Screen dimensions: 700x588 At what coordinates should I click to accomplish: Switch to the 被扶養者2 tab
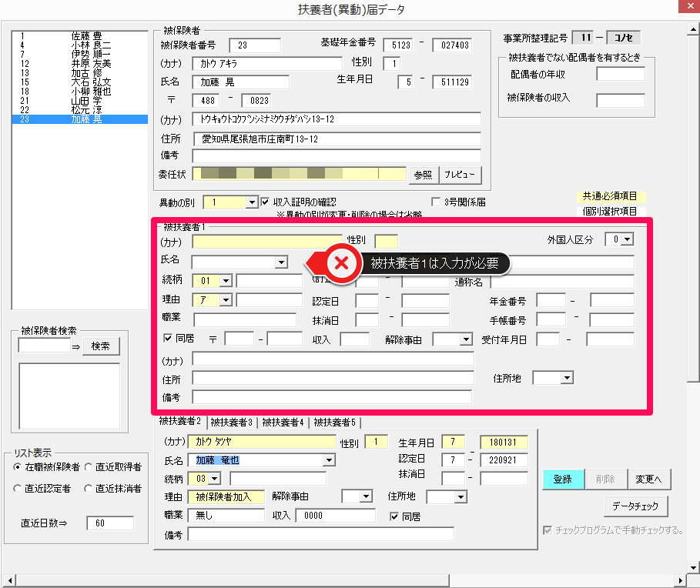pos(180,421)
